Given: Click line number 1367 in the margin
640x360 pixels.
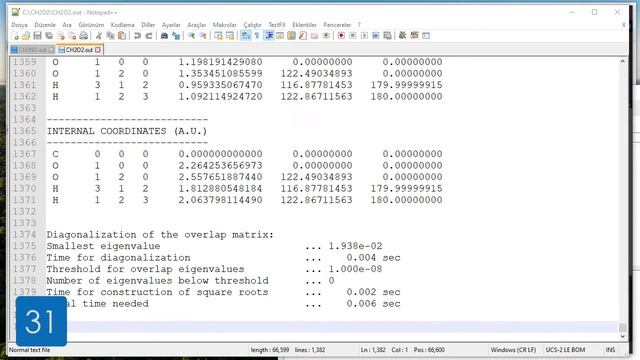Looking at the screenshot, I should 24,154.
